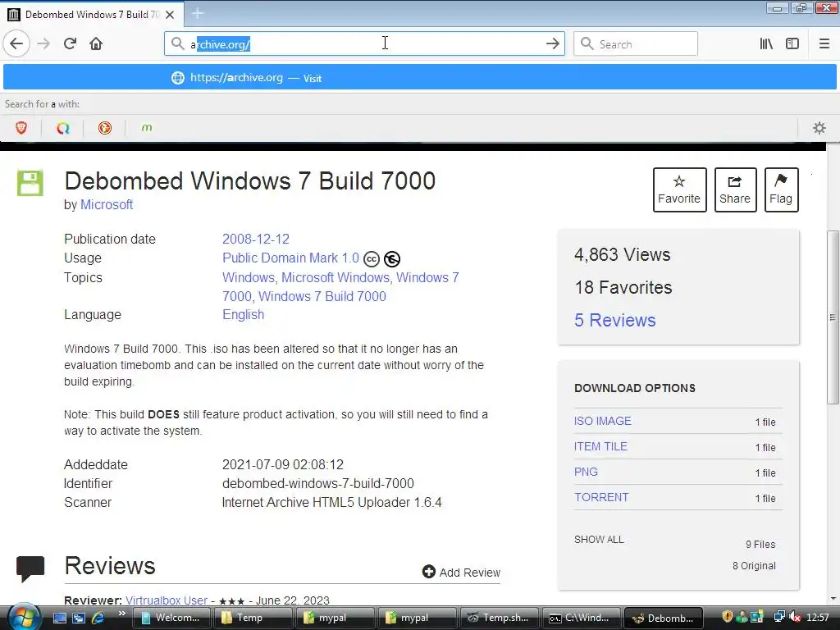Launch Internet Explorer from quick launch
840x630 pixels.
[x=98, y=618]
